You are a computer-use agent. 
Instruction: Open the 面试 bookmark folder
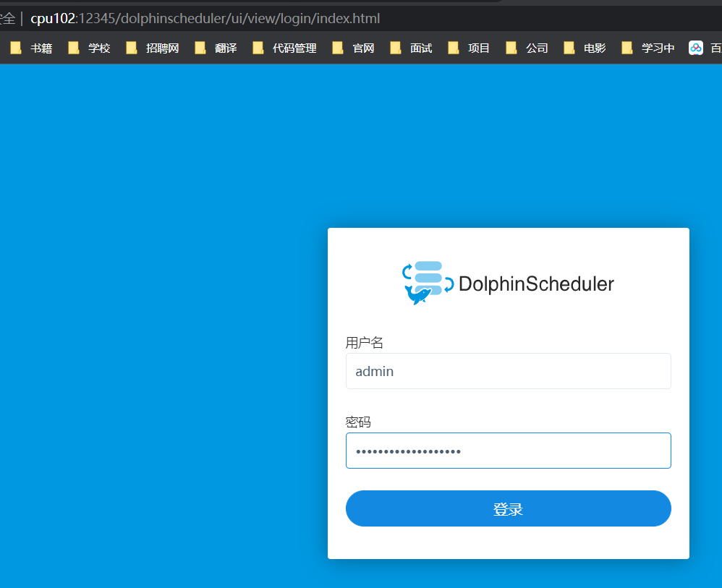tap(411, 48)
